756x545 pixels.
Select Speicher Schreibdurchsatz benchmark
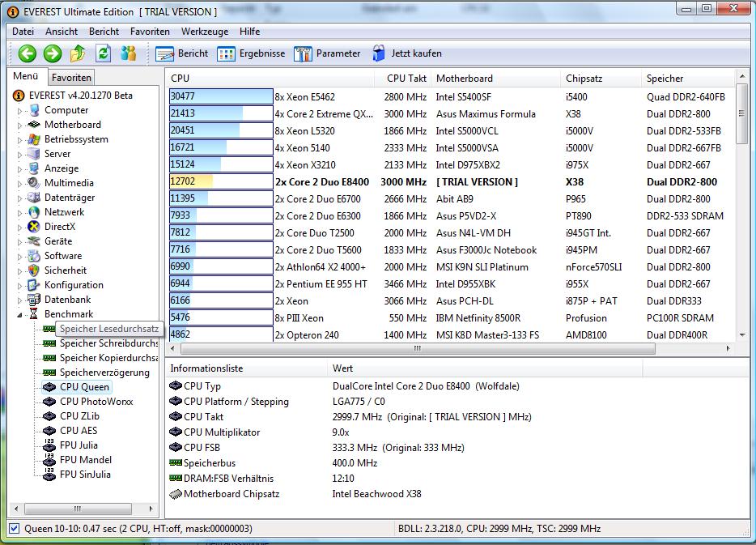tap(108, 343)
